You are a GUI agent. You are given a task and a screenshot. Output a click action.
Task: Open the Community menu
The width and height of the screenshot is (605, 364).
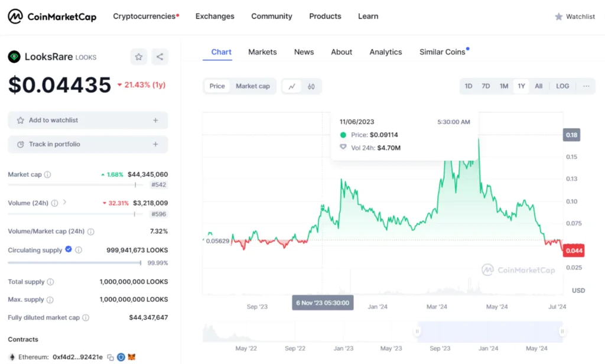272,16
